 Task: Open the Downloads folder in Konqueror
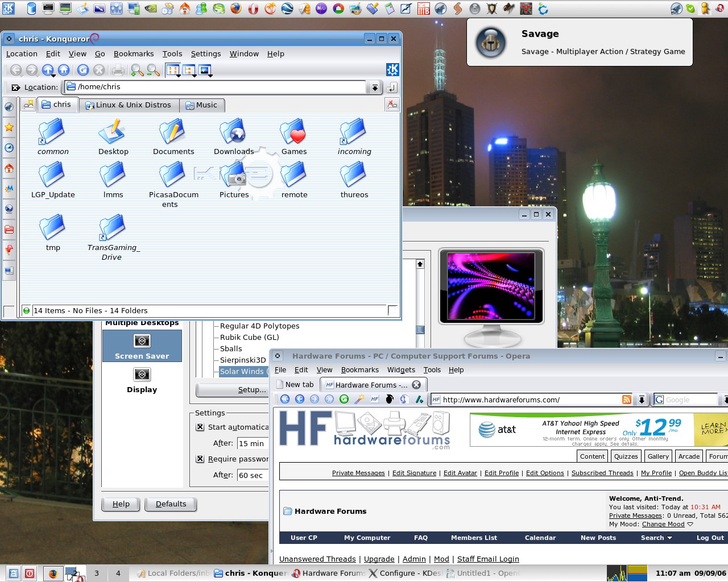[x=234, y=137]
